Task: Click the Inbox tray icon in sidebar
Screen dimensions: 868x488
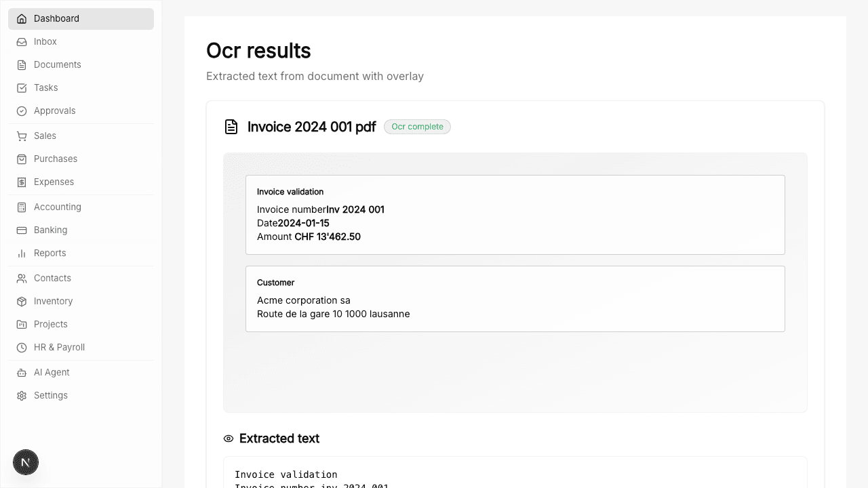Action: point(22,42)
